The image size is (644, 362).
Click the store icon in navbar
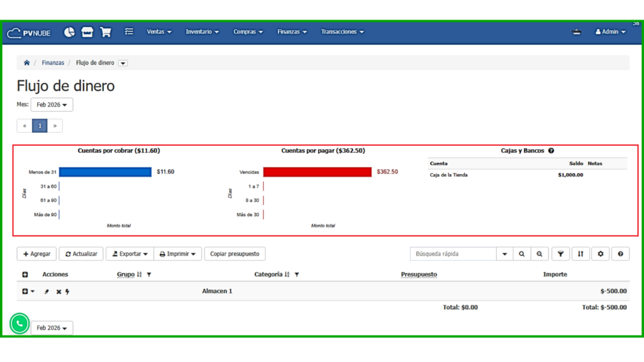87,32
